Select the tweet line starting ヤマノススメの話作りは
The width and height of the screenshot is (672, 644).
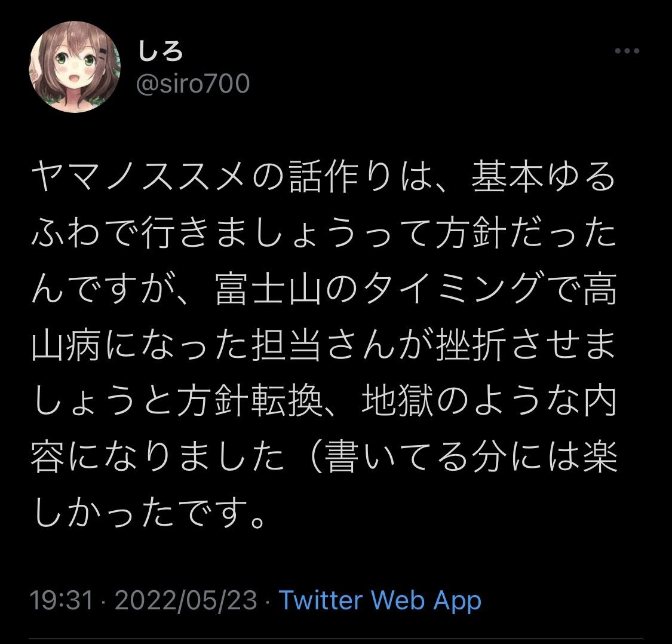324,177
